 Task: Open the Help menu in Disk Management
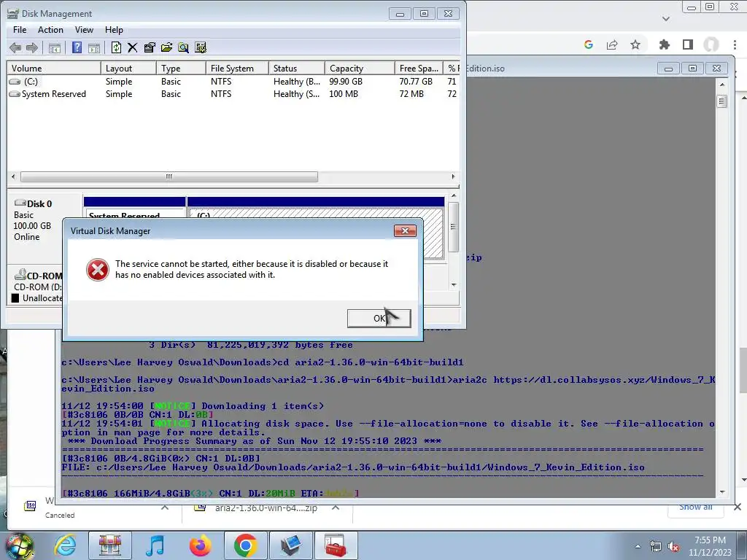(x=114, y=29)
